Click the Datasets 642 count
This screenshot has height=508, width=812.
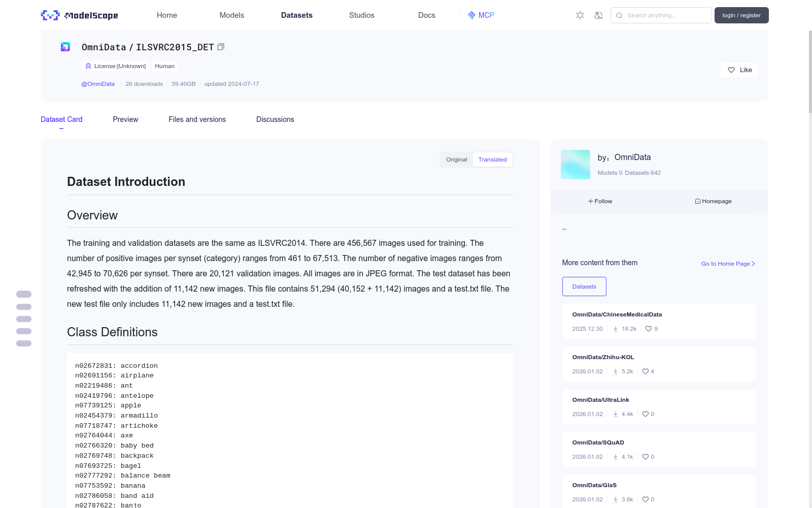pos(643,173)
